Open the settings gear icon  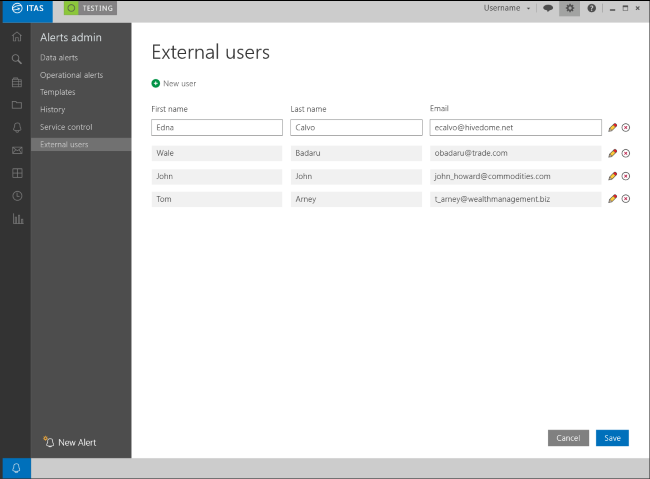click(x=570, y=8)
